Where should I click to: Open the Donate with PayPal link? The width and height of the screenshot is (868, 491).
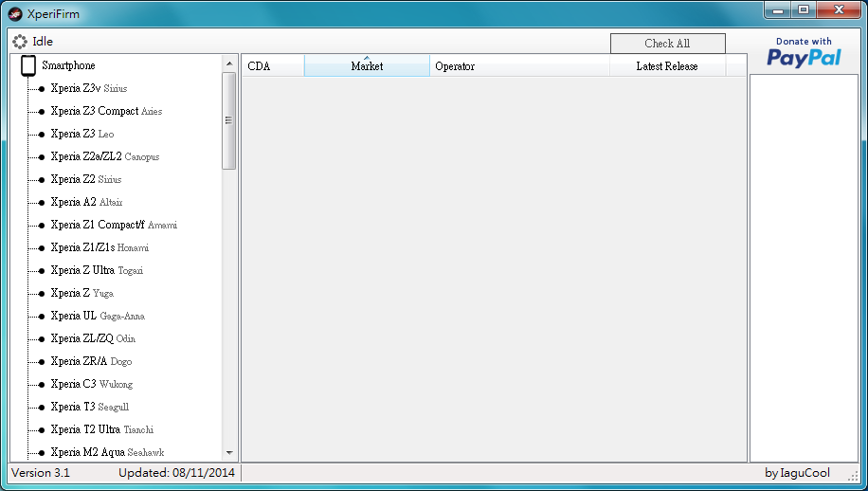[x=804, y=51]
